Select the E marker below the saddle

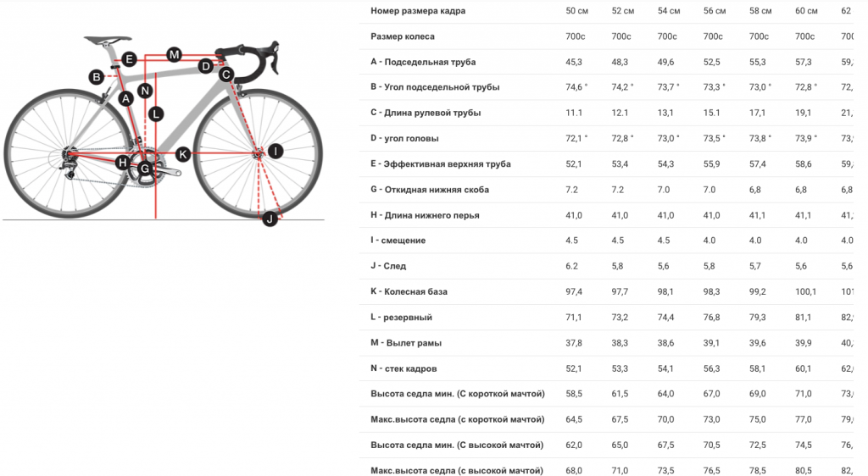pos(129,58)
